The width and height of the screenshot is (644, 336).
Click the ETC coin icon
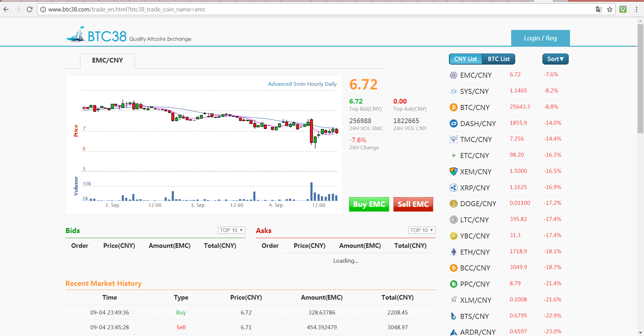(454, 155)
